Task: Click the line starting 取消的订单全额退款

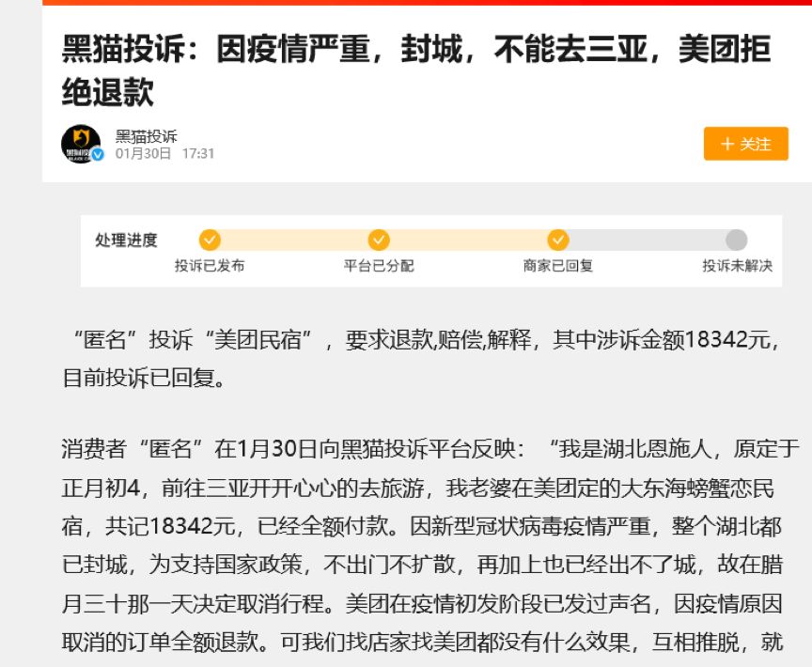Action: 422,643
